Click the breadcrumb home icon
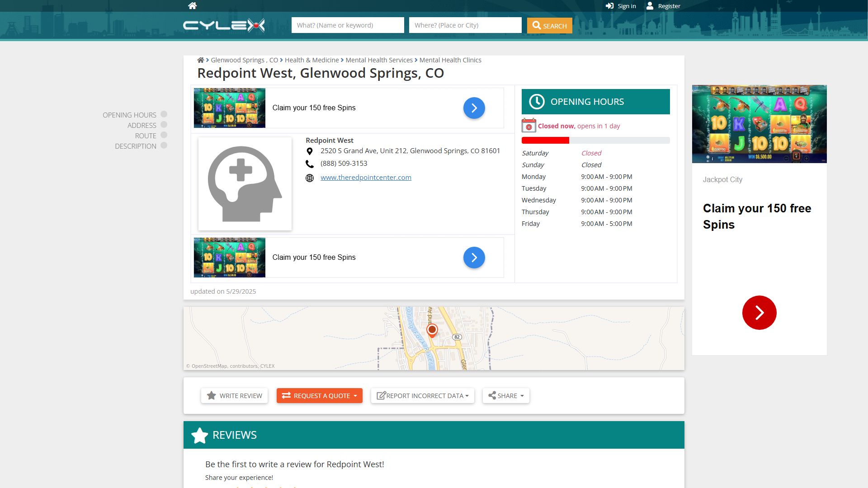The width and height of the screenshot is (868, 488). 201,60
